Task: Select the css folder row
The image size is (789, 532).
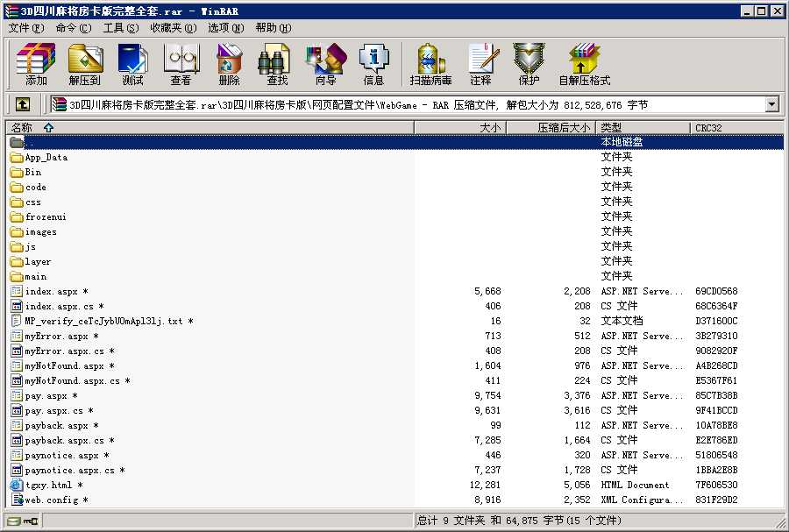Action: pos(395,202)
